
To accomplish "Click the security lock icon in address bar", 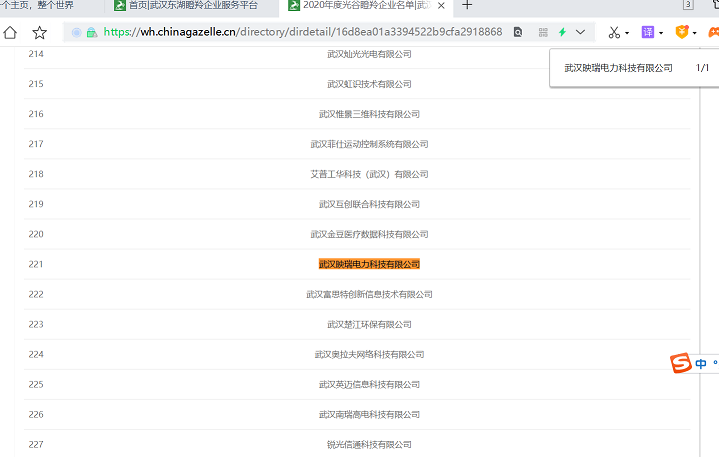I will tap(92, 32).
